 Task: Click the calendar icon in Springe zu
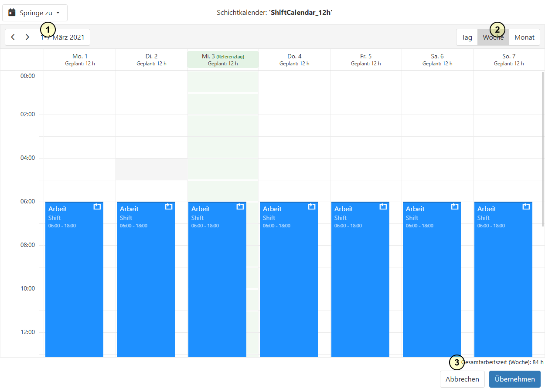[12, 13]
